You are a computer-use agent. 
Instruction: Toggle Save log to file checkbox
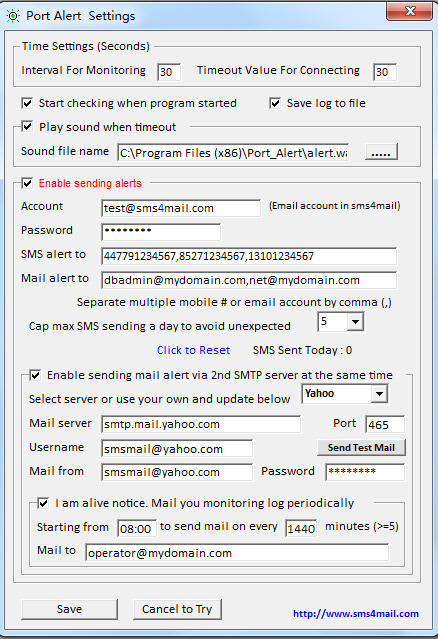point(275,103)
